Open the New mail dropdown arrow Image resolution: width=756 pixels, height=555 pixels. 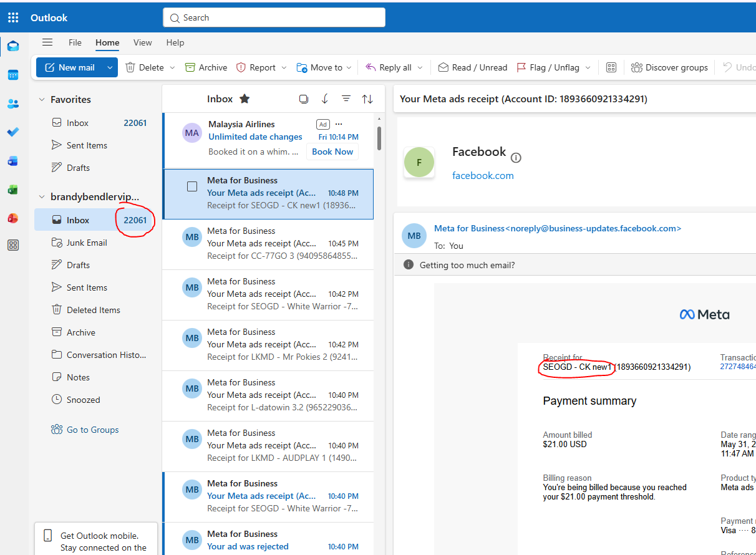[110, 67]
